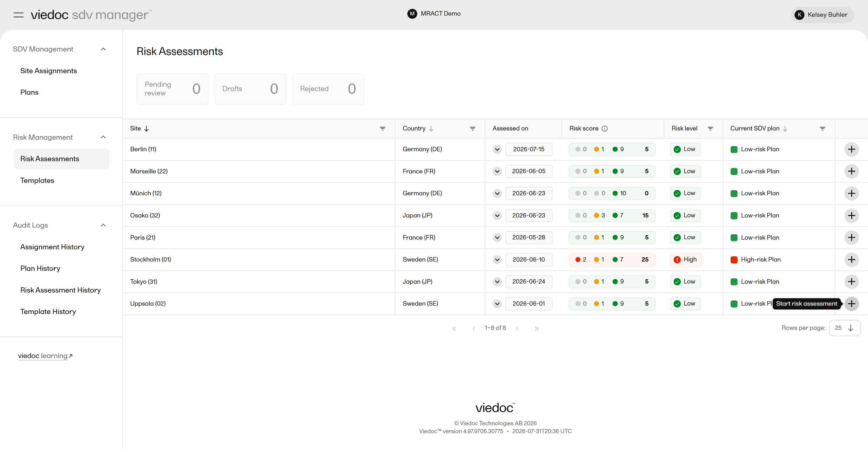
Task: Open Risk Assessment History
Action: coord(60,290)
